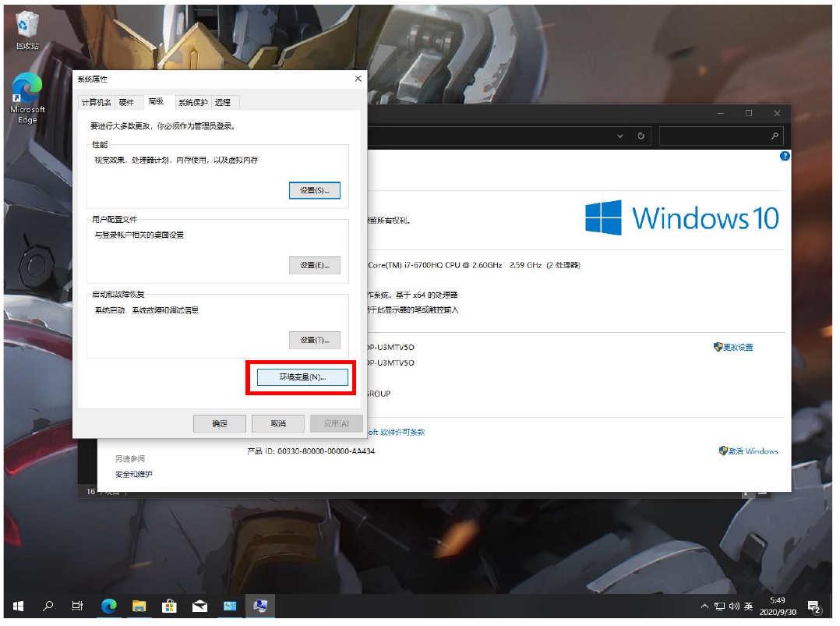Refresh the Control Panel address bar
The width and height of the screenshot is (840, 626).
tap(641, 136)
